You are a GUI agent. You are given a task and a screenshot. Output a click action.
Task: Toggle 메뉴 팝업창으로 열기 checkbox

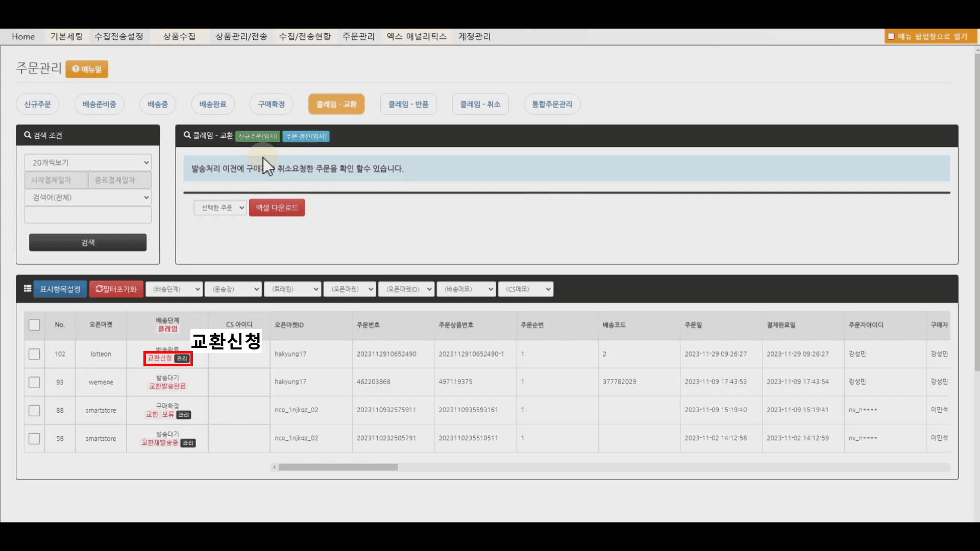point(891,36)
